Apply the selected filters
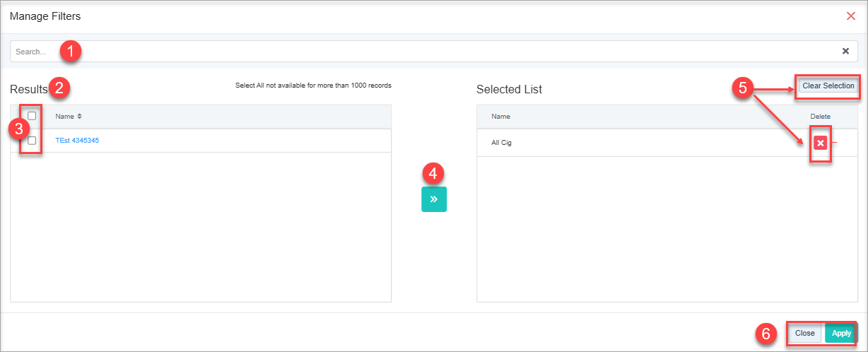Screen dimensions: 868x352 point(841,333)
